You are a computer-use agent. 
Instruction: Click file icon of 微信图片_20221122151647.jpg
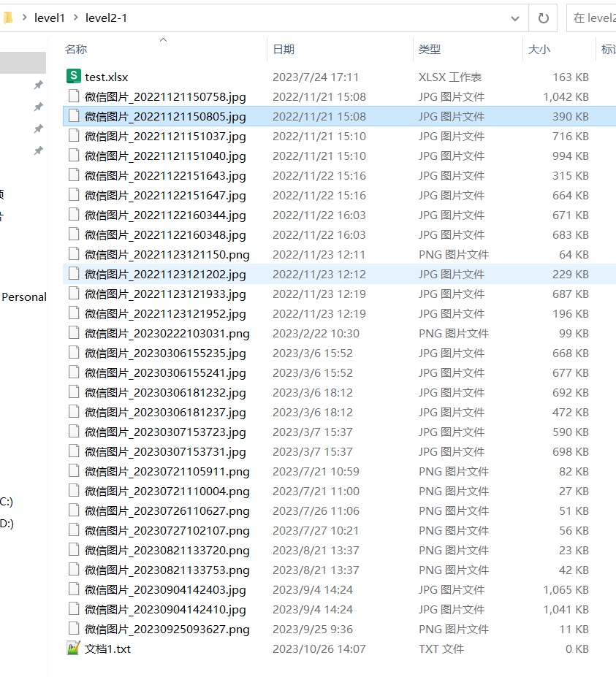74,195
